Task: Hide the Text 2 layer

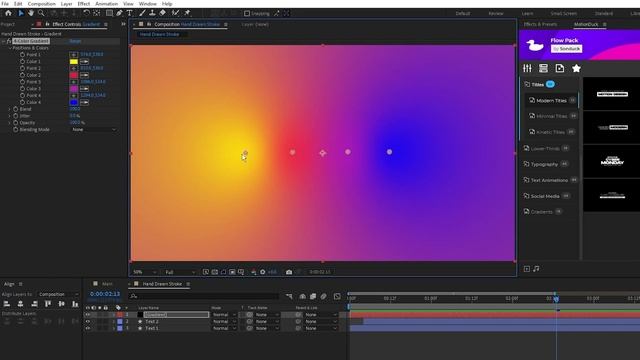Action: click(x=87, y=322)
